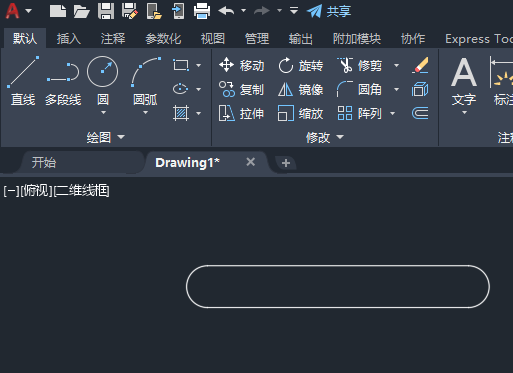Save to Web and Mobile

pos(178,11)
